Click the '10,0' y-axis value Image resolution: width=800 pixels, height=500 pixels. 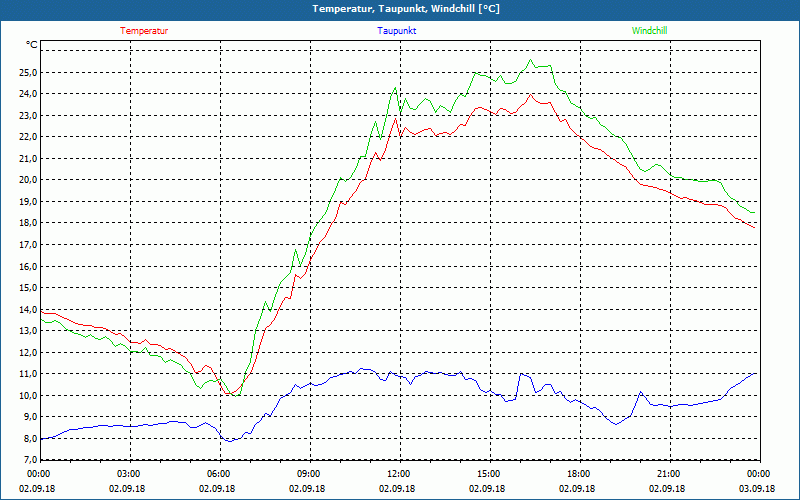[29, 396]
